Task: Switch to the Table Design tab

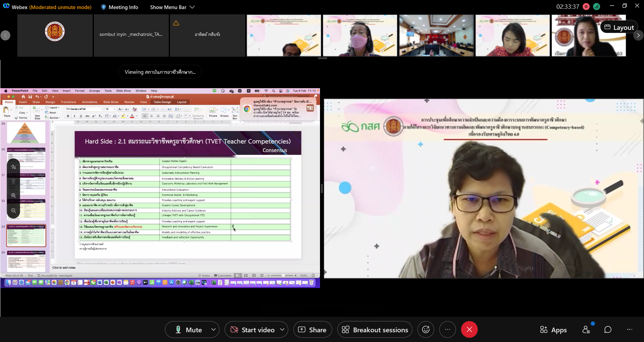Action: coord(162,102)
